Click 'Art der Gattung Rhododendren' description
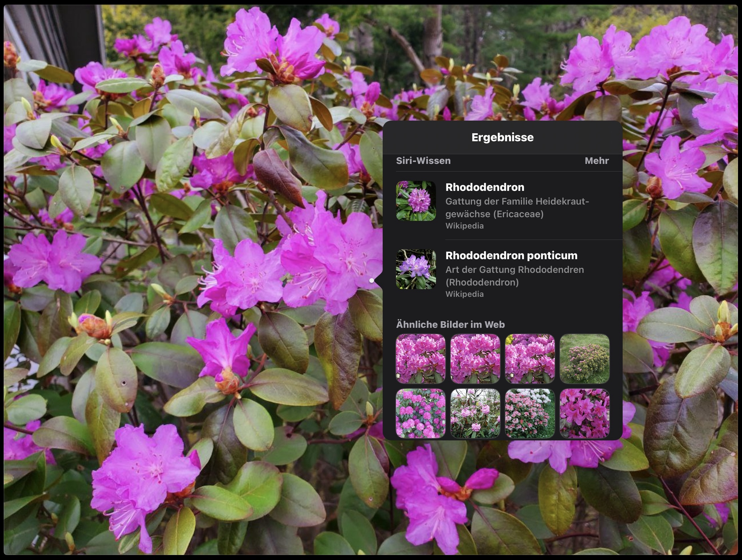742x560 pixels. [515, 276]
